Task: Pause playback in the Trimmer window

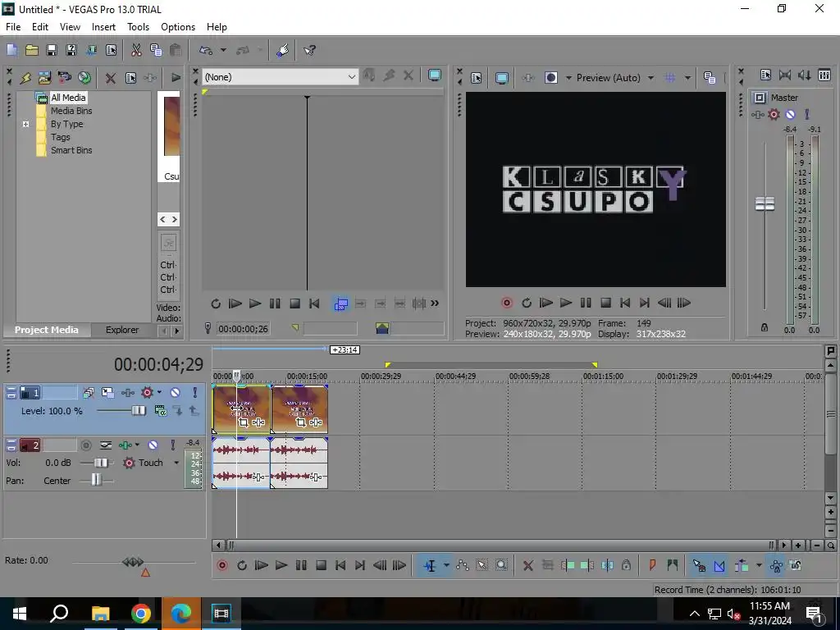Action: (x=275, y=304)
